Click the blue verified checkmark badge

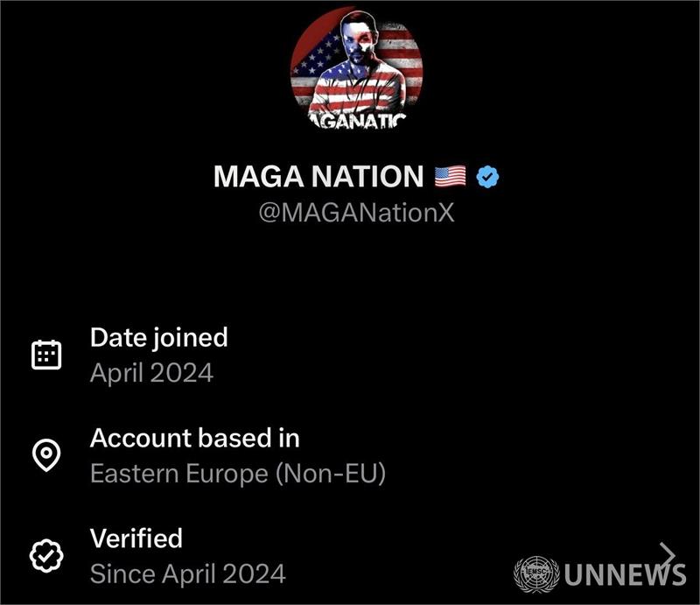click(x=487, y=178)
